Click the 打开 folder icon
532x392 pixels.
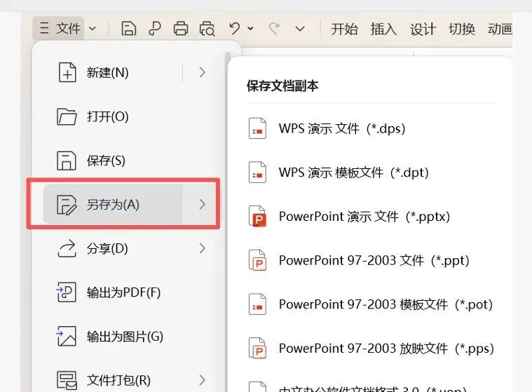67,116
